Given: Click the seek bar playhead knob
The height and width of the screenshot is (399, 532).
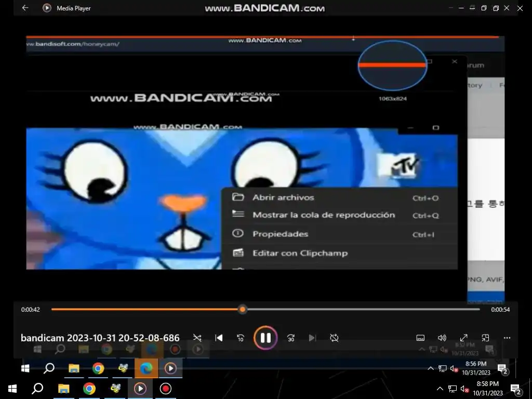Looking at the screenshot, I should (242, 310).
